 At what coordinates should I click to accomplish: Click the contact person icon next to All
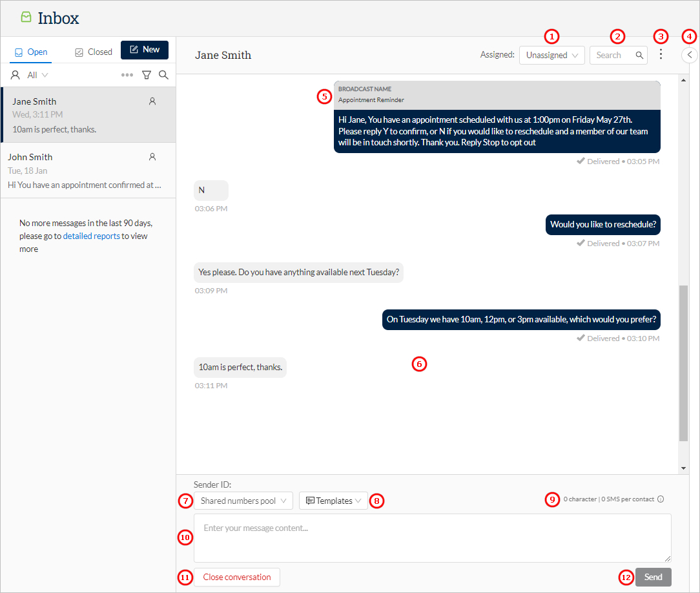(x=15, y=74)
